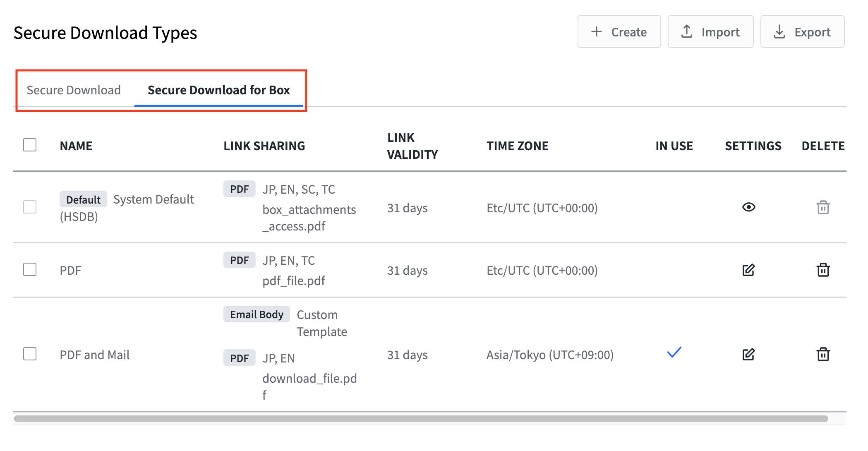Click the LINK VALIDITY column header
This screenshot has width=868, height=451.
[412, 146]
